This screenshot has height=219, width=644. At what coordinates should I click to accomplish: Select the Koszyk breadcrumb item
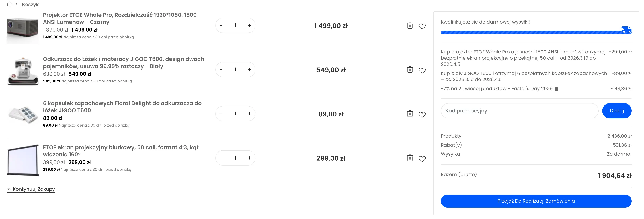30,4
